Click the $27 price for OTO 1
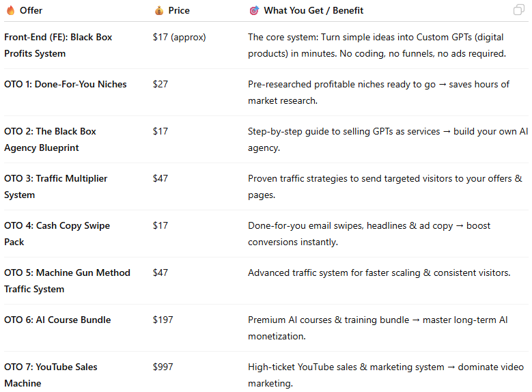 click(160, 84)
